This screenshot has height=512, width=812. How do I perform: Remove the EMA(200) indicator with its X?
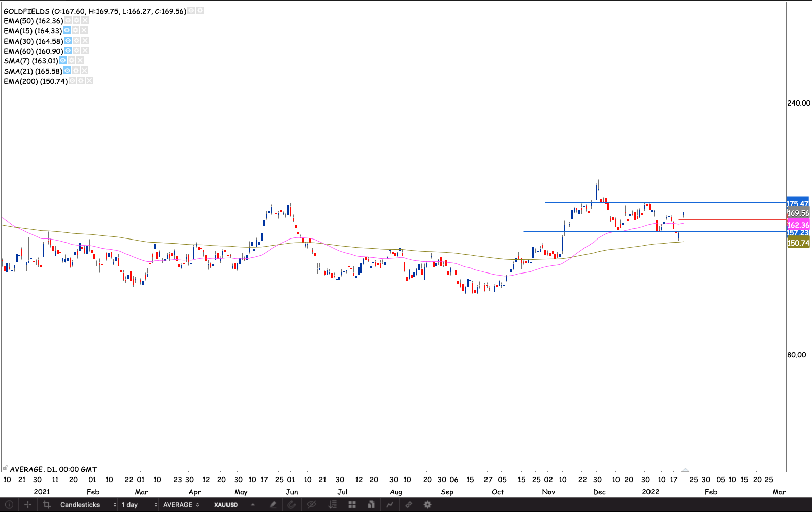coord(89,81)
